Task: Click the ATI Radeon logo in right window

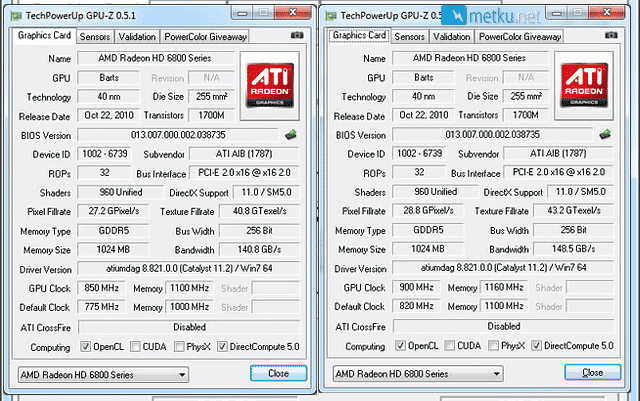Action: click(584, 85)
